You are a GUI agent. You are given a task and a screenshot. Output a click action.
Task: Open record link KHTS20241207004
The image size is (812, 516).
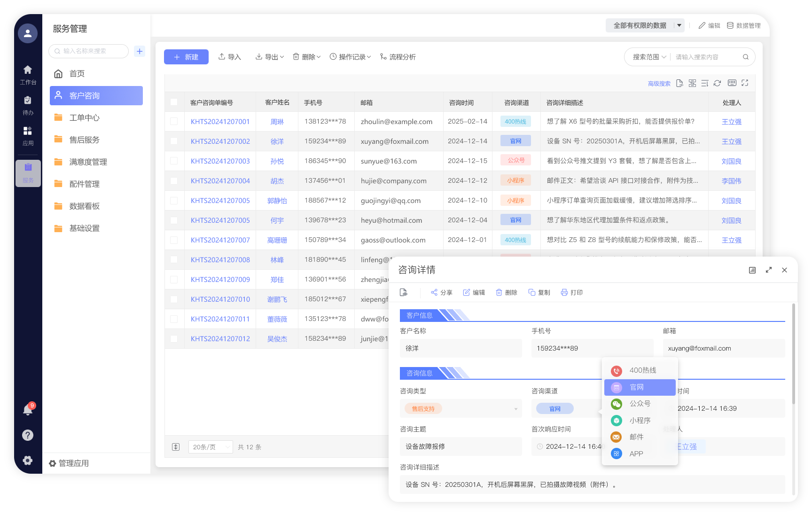pos(220,181)
